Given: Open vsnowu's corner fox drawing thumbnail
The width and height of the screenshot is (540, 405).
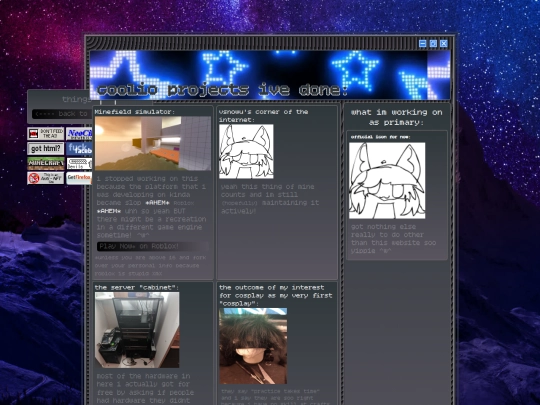Looking at the screenshot, I should pyautogui.click(x=246, y=152).
